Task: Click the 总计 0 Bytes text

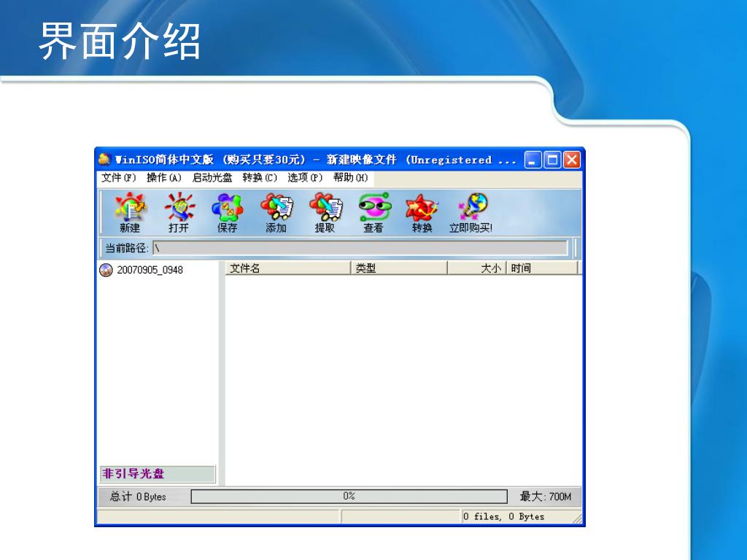Action: 138,497
